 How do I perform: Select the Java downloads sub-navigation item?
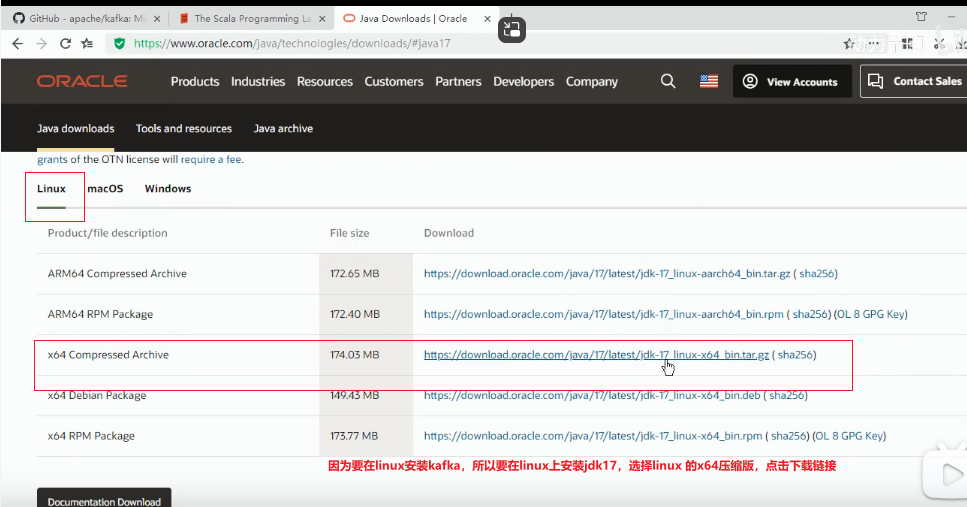point(75,128)
